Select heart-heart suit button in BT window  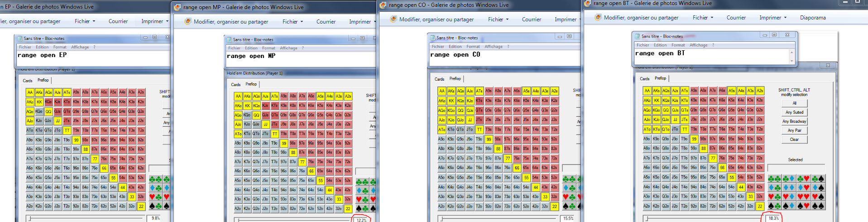coord(804,197)
